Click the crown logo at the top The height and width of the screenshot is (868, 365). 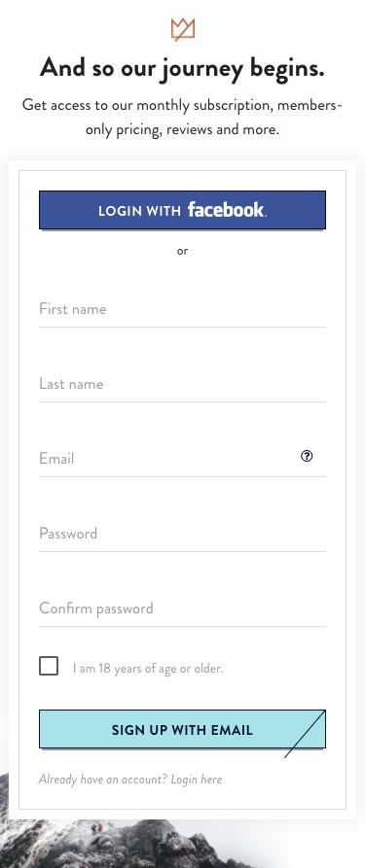[x=183, y=29]
